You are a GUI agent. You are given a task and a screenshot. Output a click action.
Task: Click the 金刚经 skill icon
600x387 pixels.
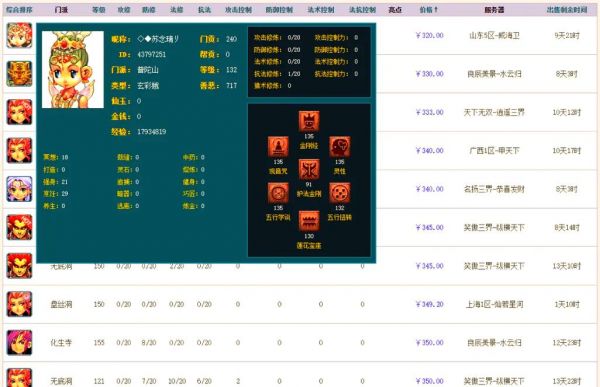point(309,121)
